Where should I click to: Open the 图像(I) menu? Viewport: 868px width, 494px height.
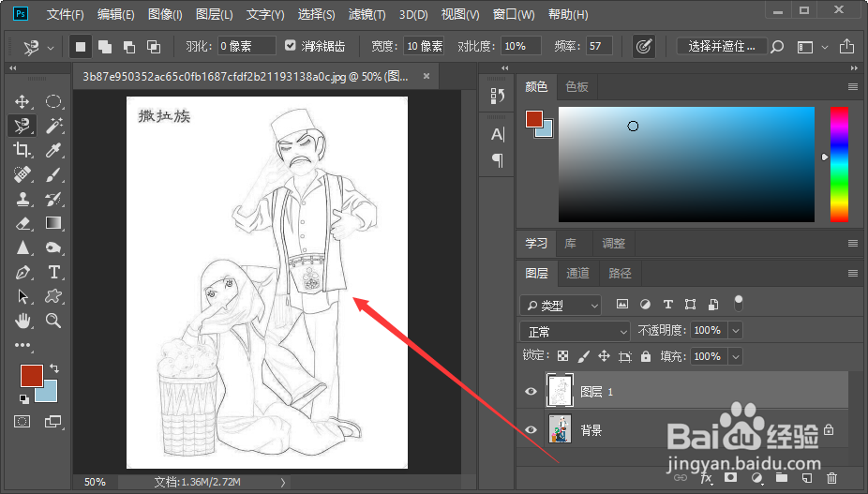pyautogui.click(x=165, y=14)
